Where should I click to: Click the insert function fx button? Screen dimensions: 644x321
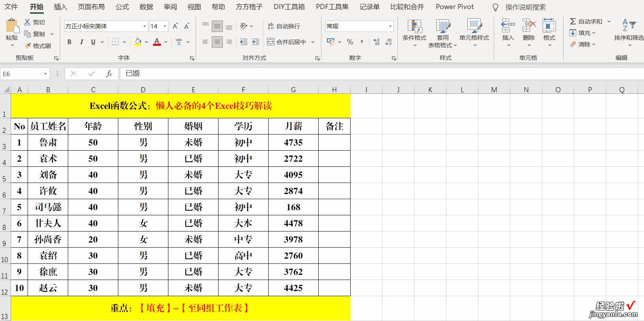(109, 74)
